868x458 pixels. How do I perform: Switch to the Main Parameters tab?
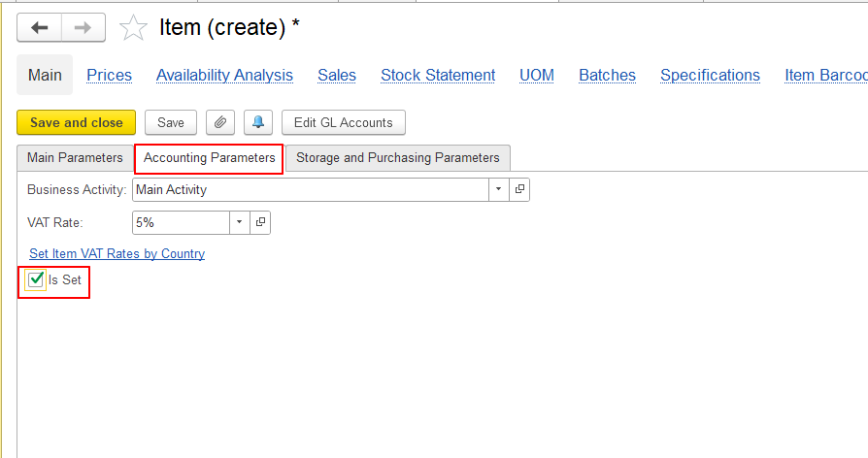click(76, 157)
